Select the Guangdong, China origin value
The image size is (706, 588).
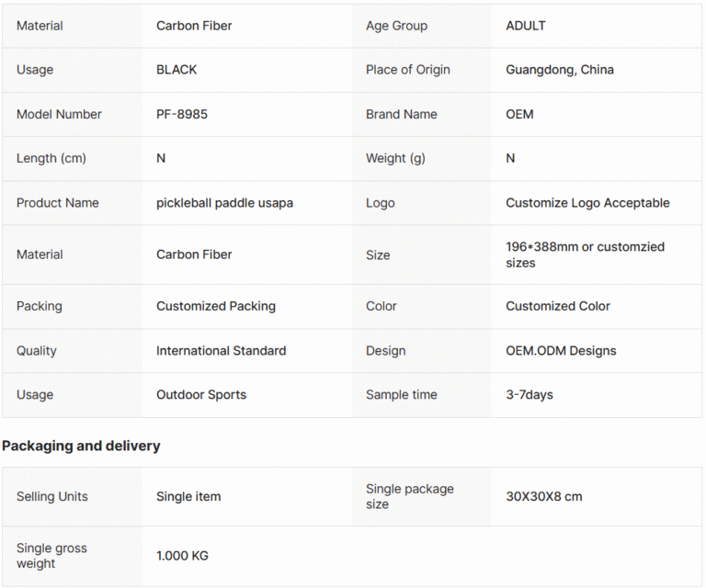pyautogui.click(x=560, y=70)
